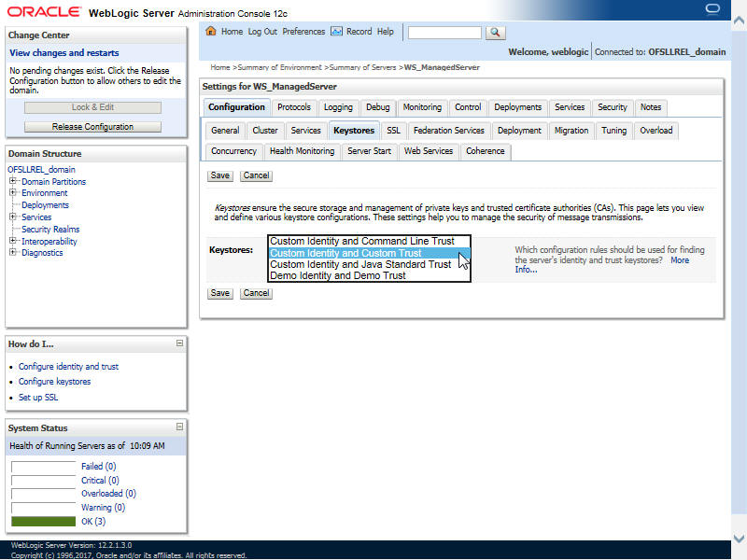The image size is (747, 560).
Task: Click the Record icon in toolbar
Action: pyautogui.click(x=337, y=32)
